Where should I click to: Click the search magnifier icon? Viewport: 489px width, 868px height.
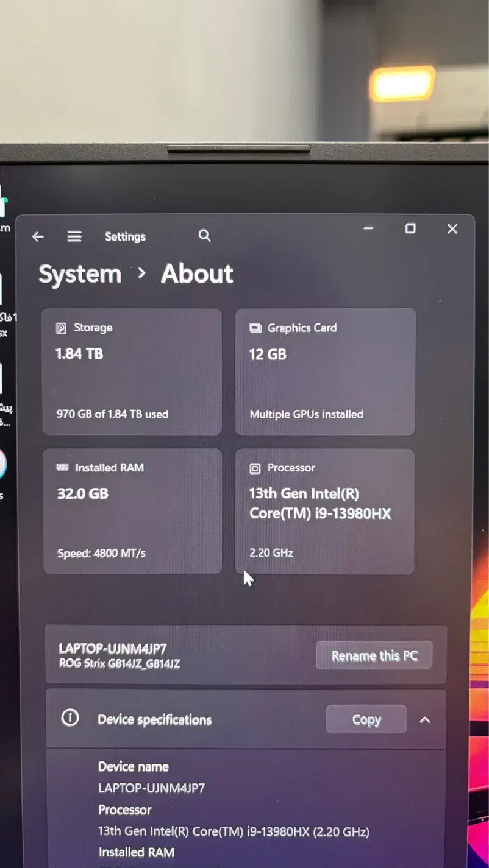pyautogui.click(x=205, y=236)
